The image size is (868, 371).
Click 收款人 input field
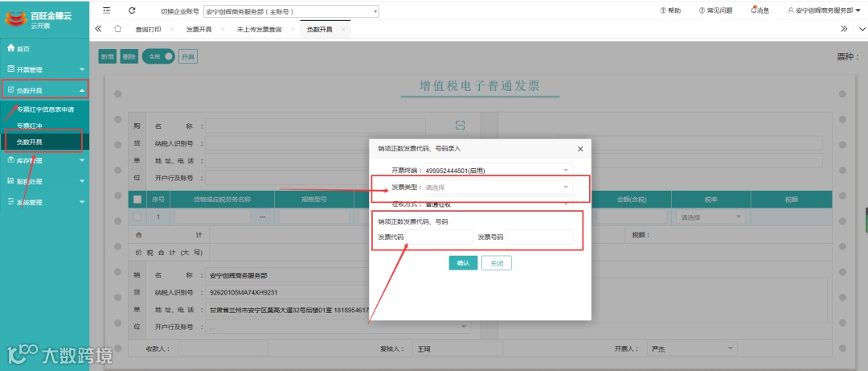(x=223, y=348)
